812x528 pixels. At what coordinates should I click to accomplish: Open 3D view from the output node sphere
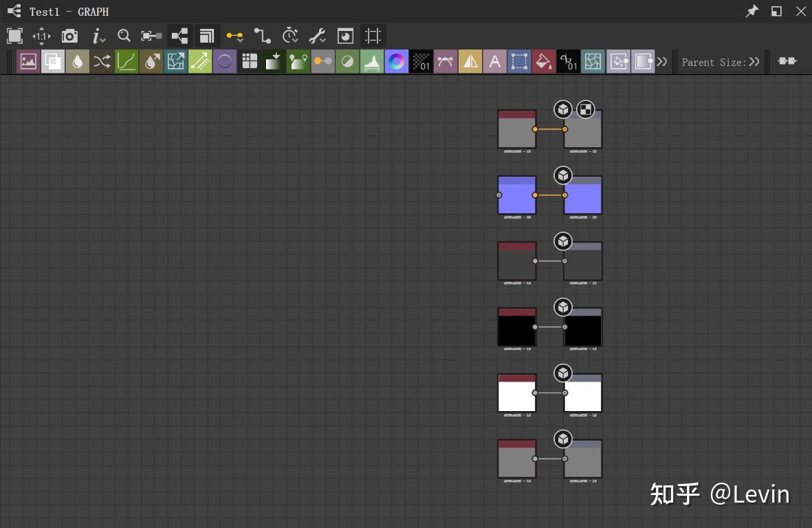[x=563, y=109]
